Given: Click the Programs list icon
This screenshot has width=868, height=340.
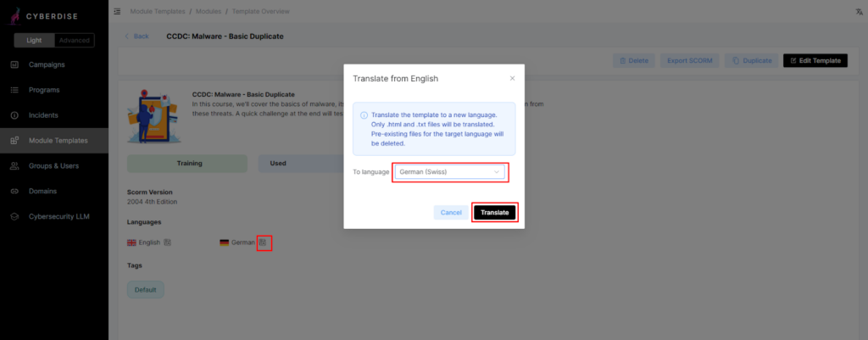Looking at the screenshot, I should [14, 90].
